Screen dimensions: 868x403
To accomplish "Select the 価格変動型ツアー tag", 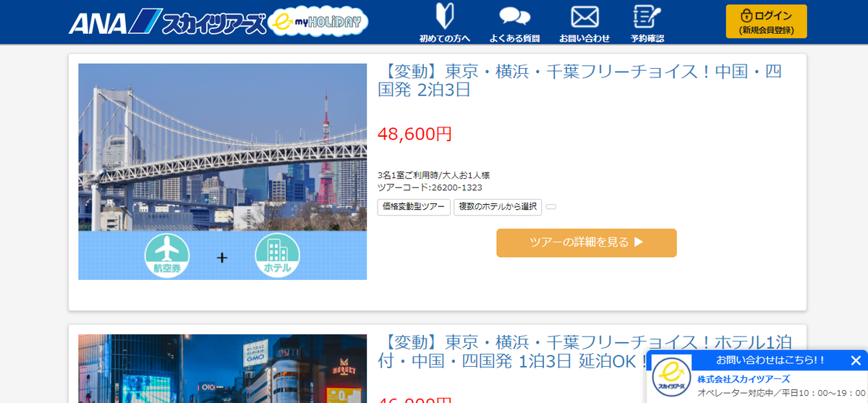I will pos(414,207).
